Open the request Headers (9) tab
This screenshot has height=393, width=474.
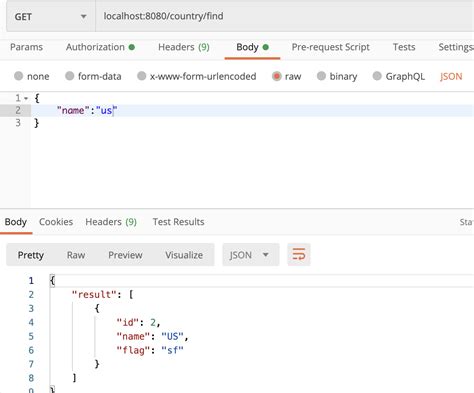click(x=184, y=47)
